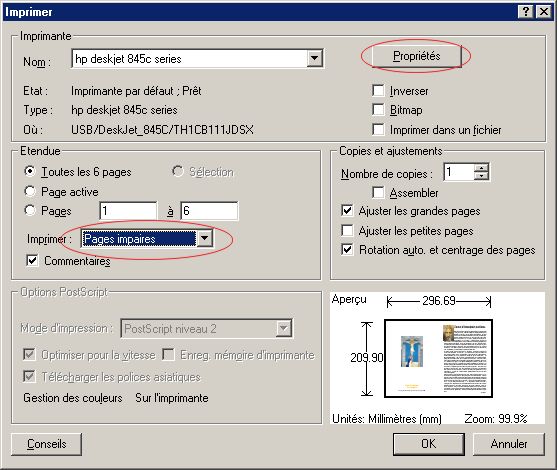Click the ending page number field
This screenshot has width=557, height=470.
[x=209, y=211]
